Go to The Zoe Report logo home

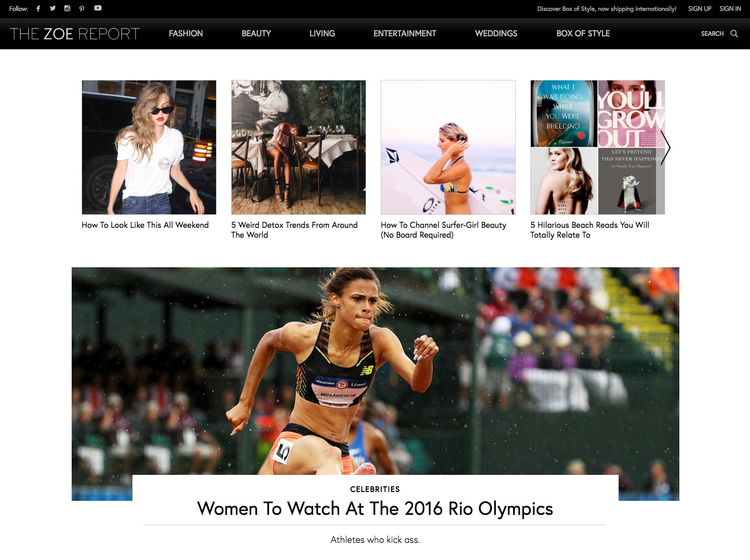tap(75, 34)
